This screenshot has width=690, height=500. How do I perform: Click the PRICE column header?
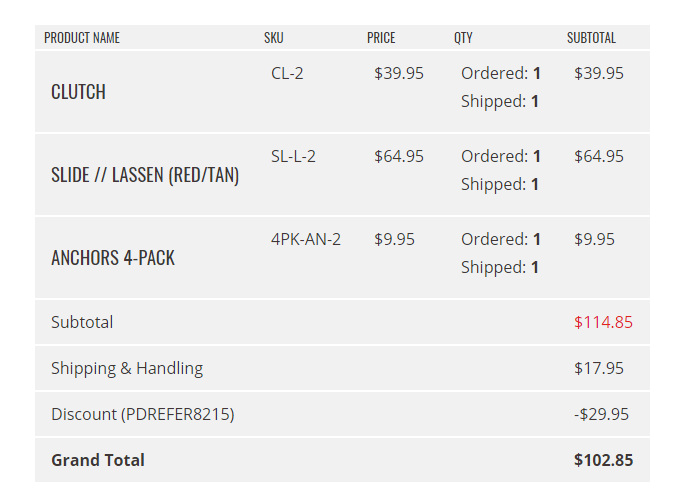(x=381, y=38)
